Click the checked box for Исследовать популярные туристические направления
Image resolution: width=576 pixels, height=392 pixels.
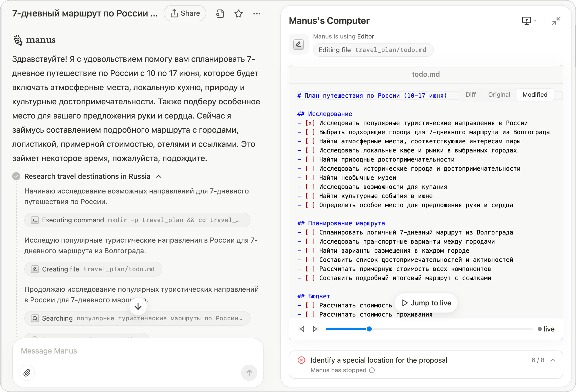pyautogui.click(x=310, y=123)
